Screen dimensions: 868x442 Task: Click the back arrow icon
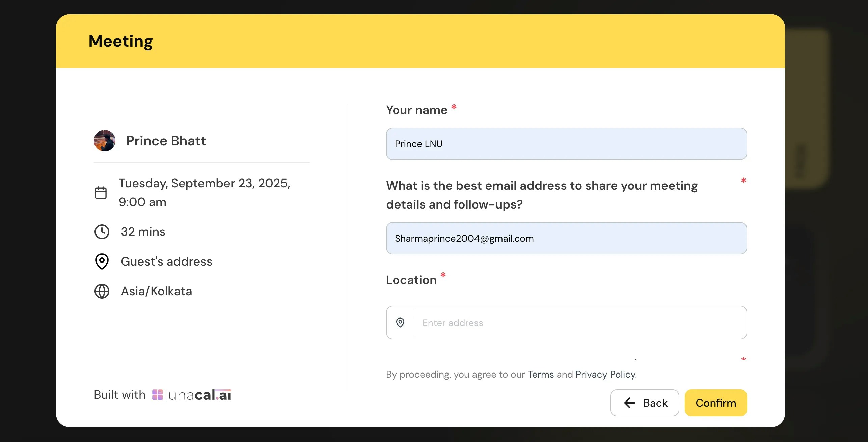(629, 403)
